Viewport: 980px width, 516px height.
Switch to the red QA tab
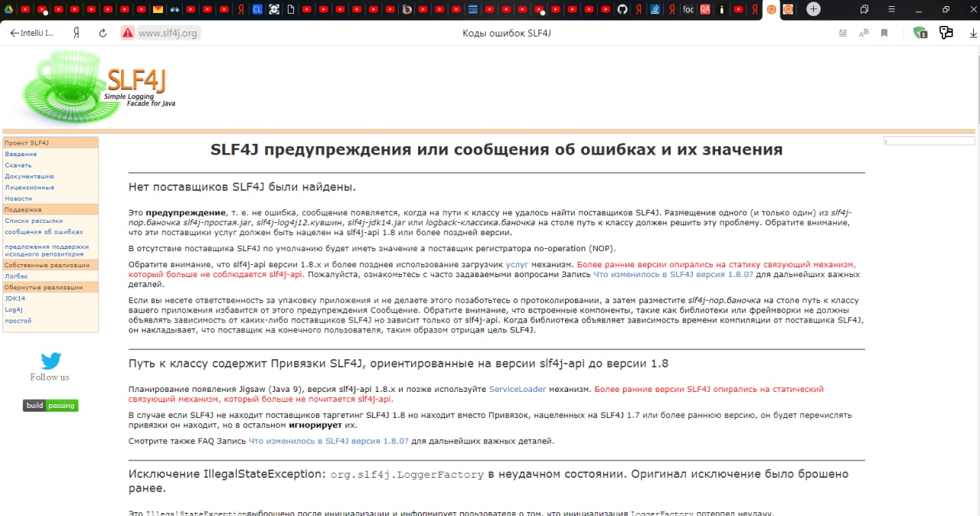(x=705, y=9)
